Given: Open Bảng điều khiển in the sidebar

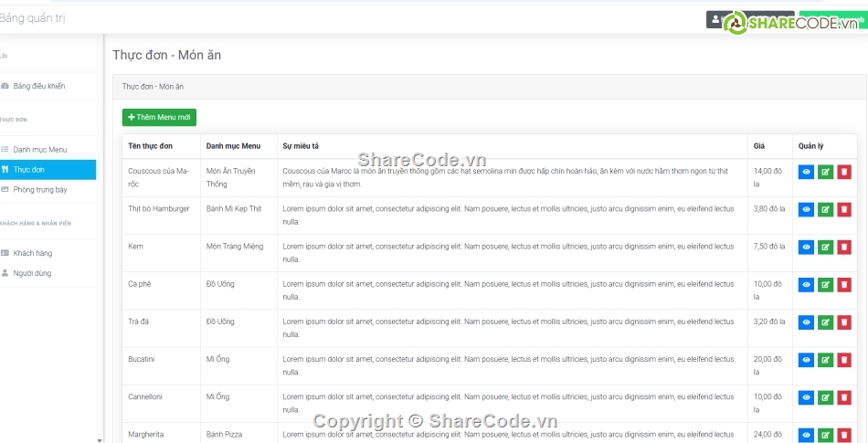Looking at the screenshot, I should pos(38,86).
